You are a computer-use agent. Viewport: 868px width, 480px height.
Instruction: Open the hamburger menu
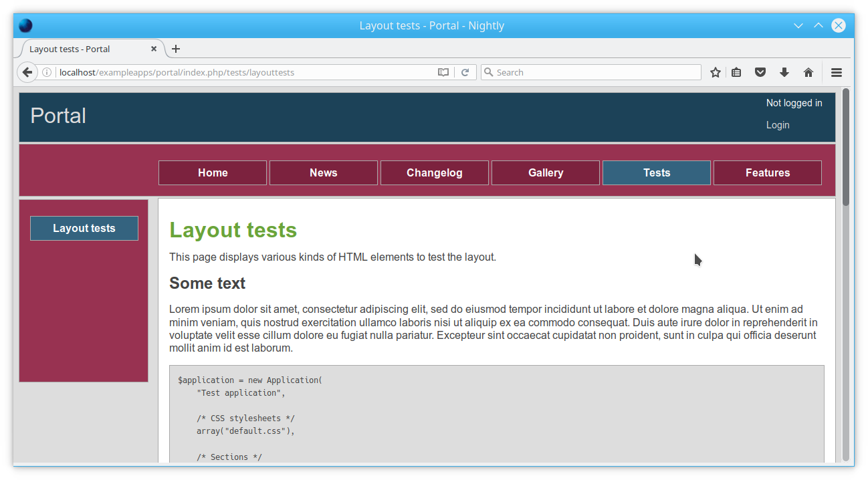[x=837, y=72]
